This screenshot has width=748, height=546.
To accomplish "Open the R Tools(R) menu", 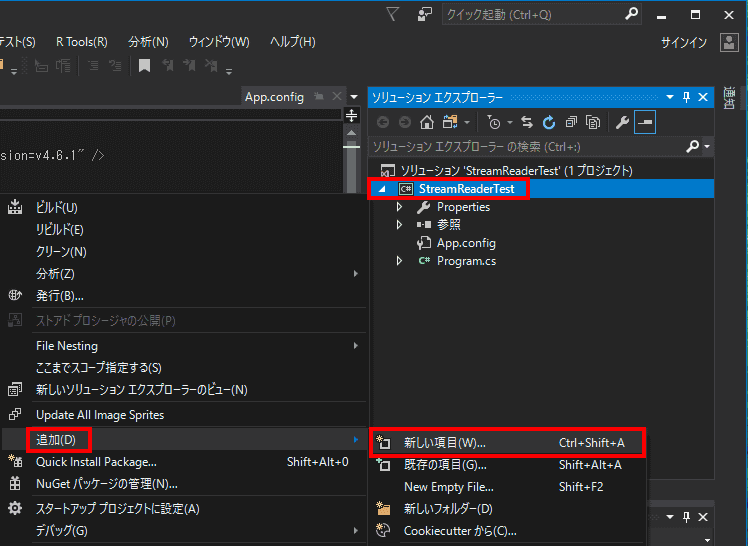I will point(82,42).
